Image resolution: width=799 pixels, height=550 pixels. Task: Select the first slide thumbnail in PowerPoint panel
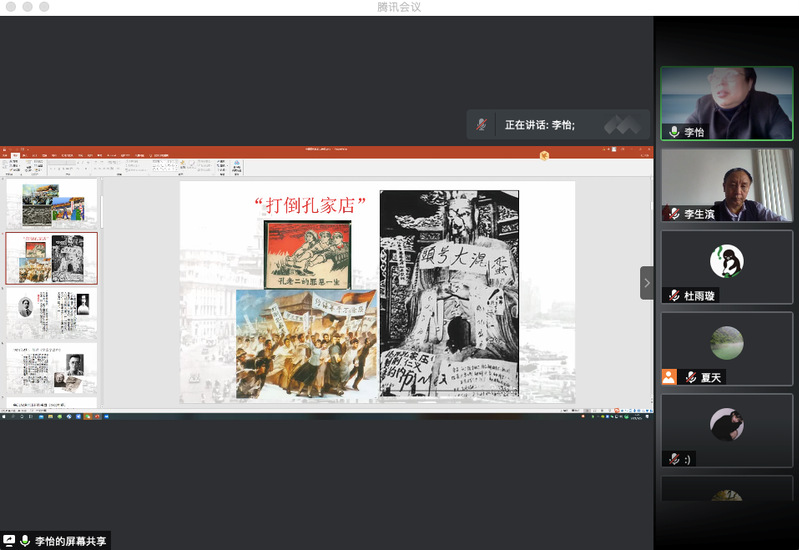click(x=53, y=204)
